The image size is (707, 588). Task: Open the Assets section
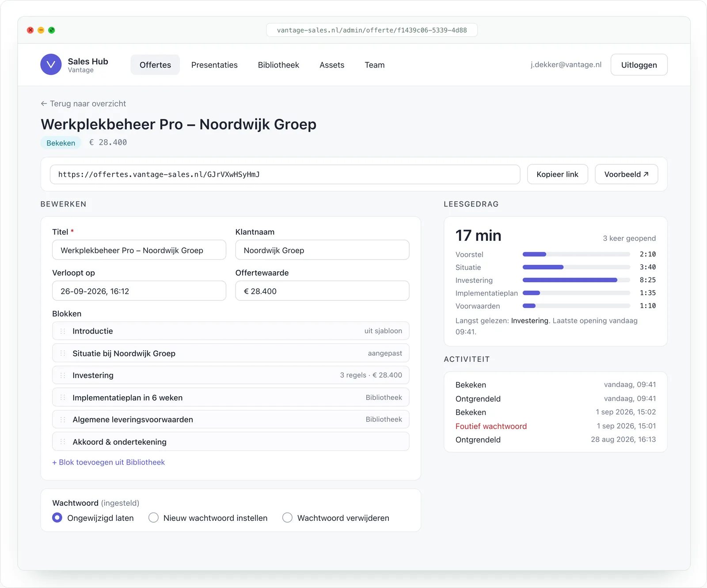332,65
